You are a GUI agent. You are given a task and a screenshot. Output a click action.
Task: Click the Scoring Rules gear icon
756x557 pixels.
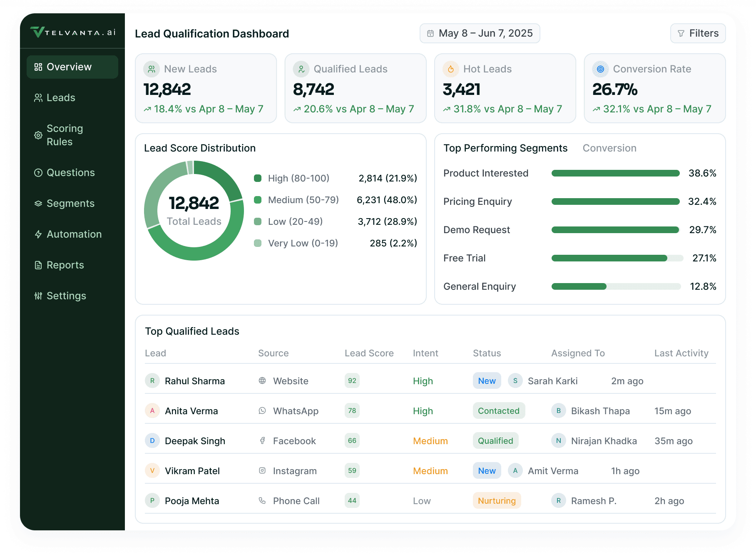(x=38, y=135)
